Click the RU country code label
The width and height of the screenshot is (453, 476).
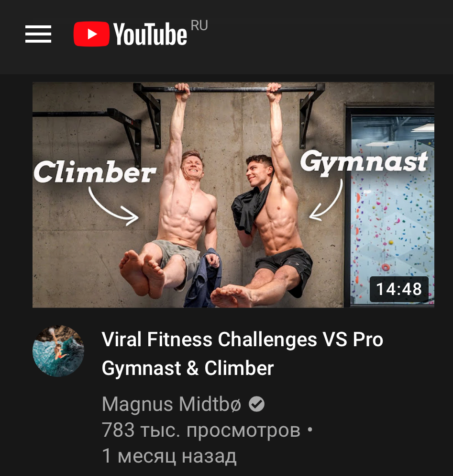(x=199, y=25)
